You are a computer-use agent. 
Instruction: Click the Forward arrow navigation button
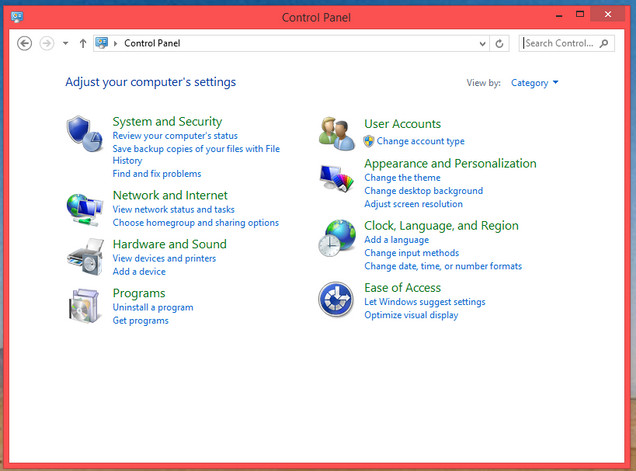point(47,43)
